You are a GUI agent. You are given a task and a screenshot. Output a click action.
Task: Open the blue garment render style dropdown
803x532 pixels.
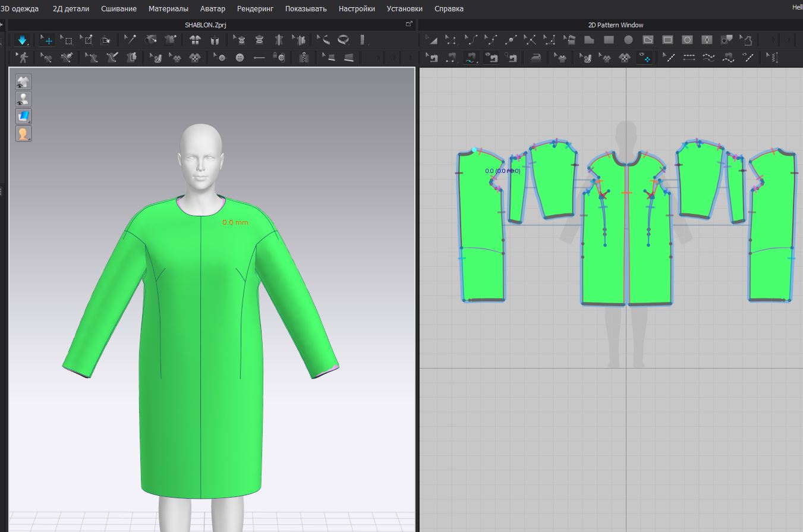[23, 116]
